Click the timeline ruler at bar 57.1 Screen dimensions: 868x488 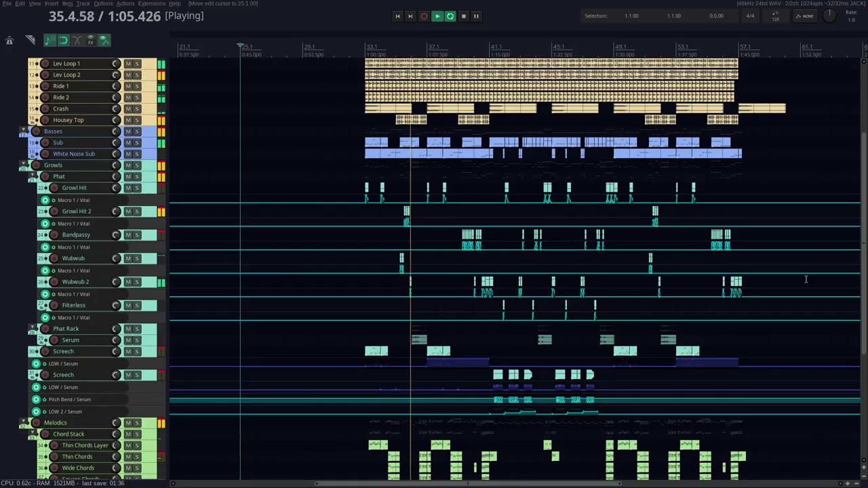click(745, 47)
